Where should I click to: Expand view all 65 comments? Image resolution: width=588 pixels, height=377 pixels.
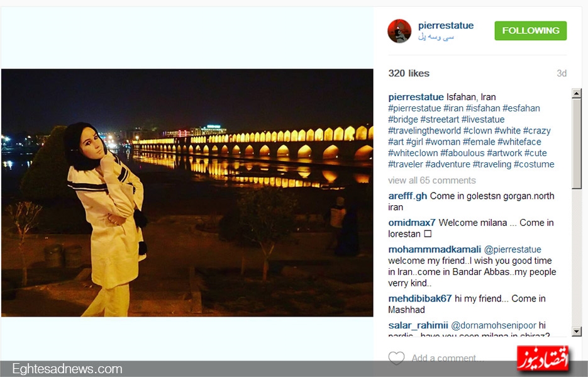(431, 181)
